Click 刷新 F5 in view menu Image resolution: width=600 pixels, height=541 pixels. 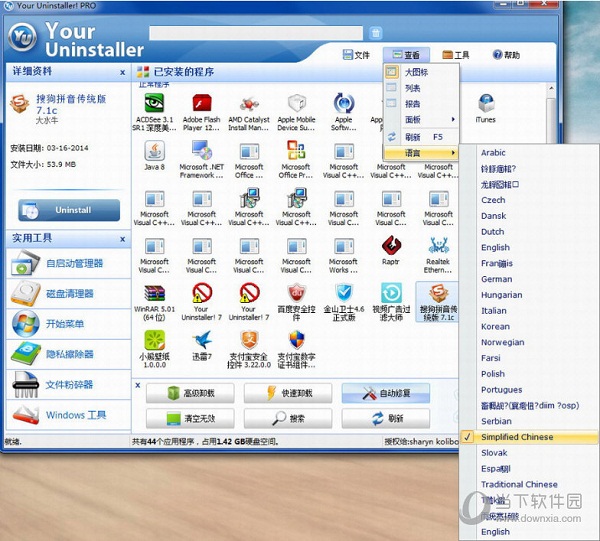click(421, 137)
